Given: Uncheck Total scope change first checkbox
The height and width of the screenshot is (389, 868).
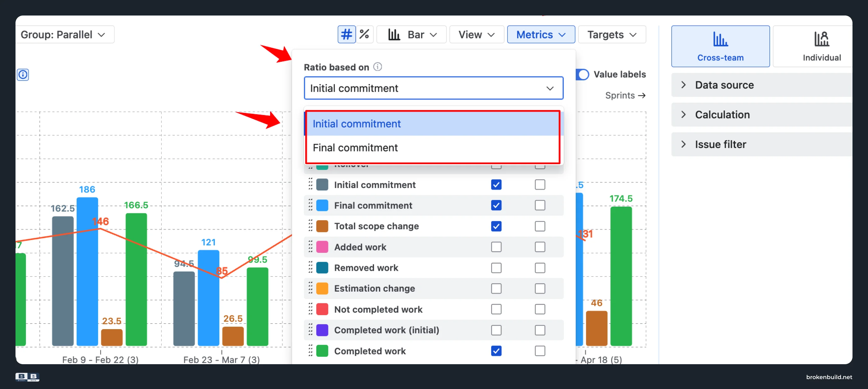Looking at the screenshot, I should [496, 226].
